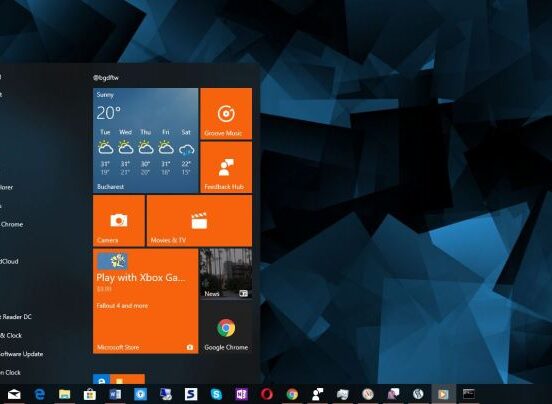The width and height of the screenshot is (552, 404).
Task: Open Microsoft Edge from the taskbar
Action: [39, 394]
